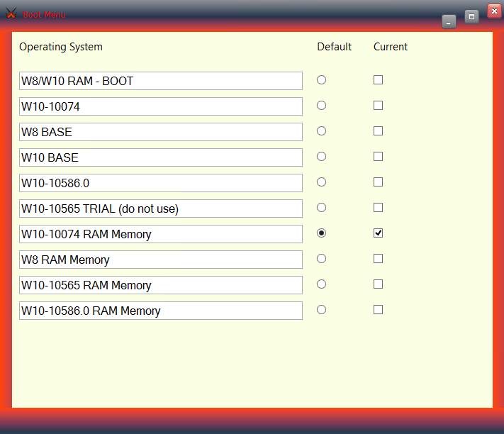
Task: Set W10-10586.0 as default OS
Action: pyautogui.click(x=321, y=182)
